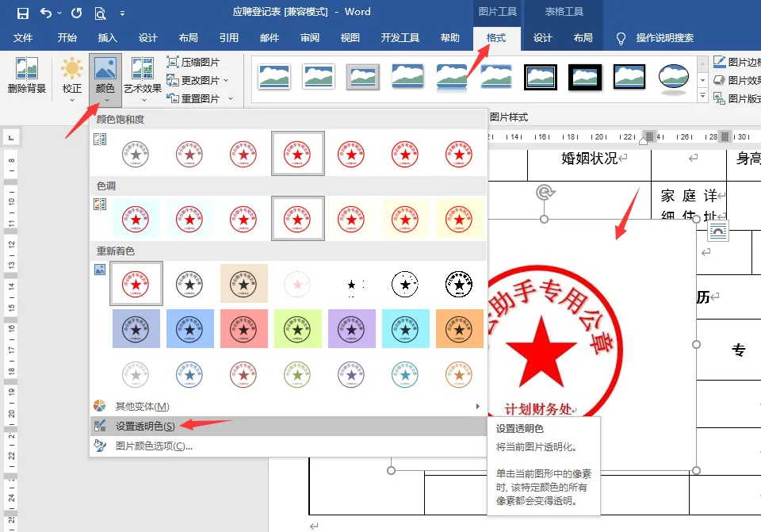Image resolution: width=761 pixels, height=532 pixels.
Task: Apply washout recolor swatch
Action: [297, 284]
